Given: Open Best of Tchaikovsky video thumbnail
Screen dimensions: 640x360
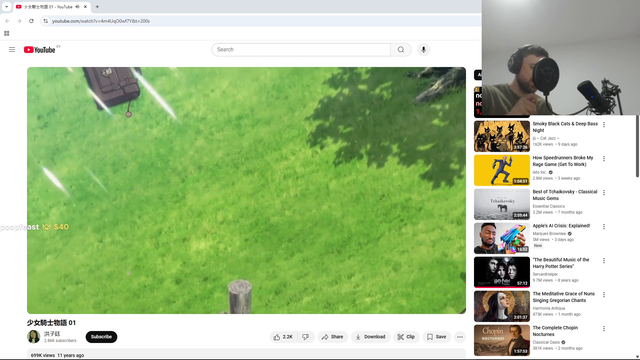Looking at the screenshot, I should [x=502, y=204].
